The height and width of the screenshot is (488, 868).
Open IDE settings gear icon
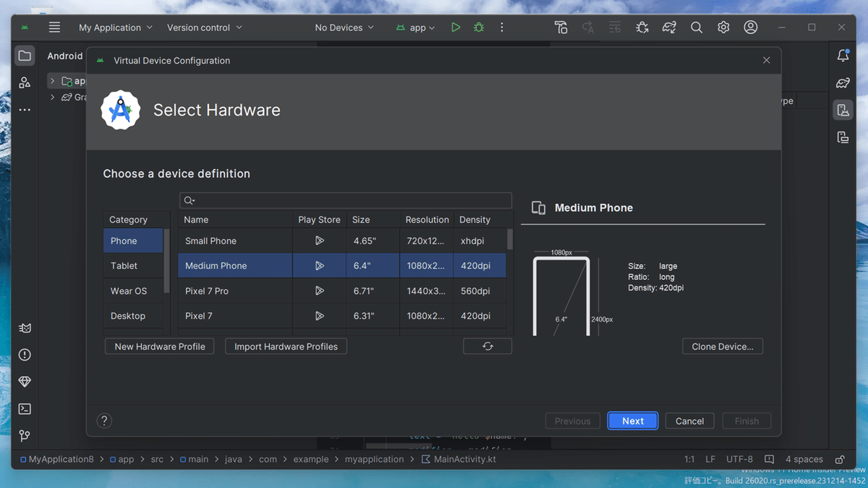tap(723, 27)
